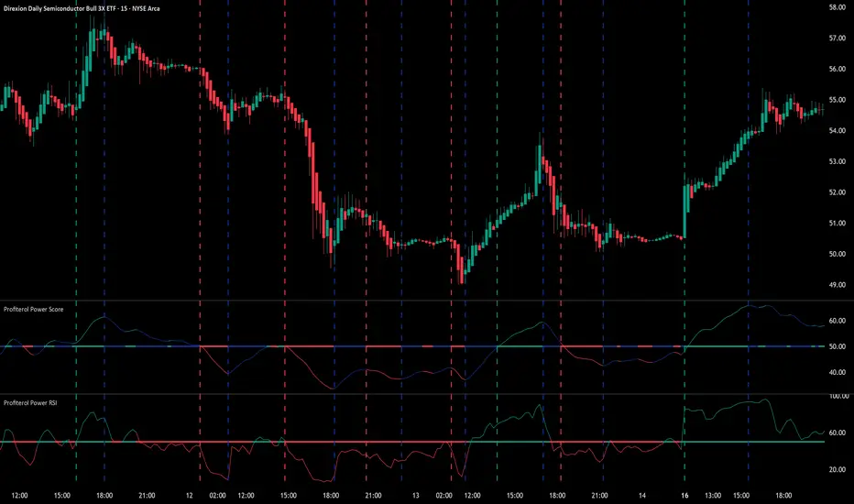This screenshot has height=504, width=854.
Task: Click the date label 12 on time axis
Action: click(189, 496)
